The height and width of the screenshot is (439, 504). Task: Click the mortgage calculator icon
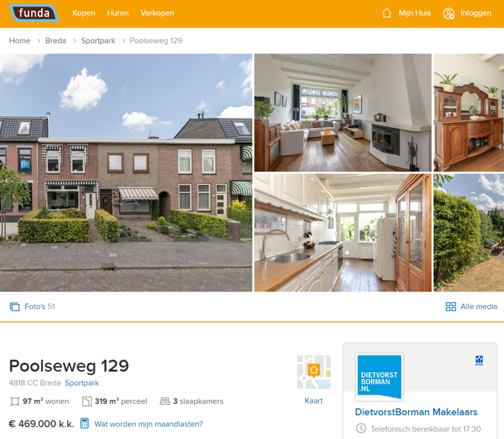(x=84, y=423)
